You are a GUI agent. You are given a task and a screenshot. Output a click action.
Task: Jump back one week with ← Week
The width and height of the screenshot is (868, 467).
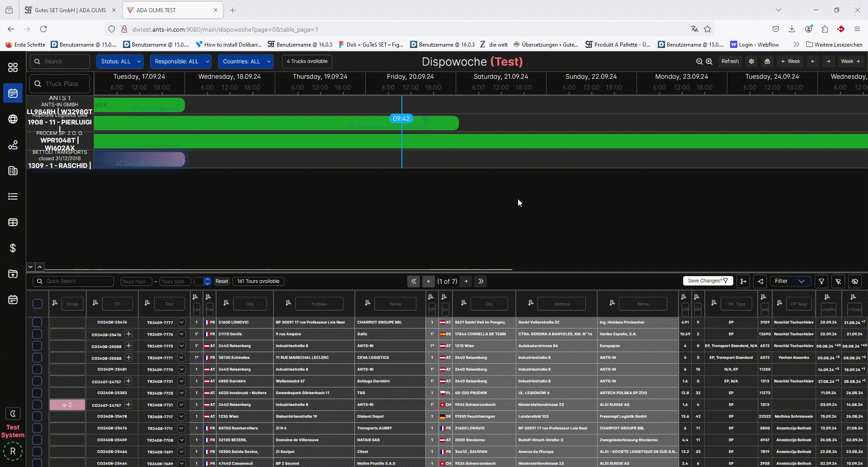click(791, 62)
